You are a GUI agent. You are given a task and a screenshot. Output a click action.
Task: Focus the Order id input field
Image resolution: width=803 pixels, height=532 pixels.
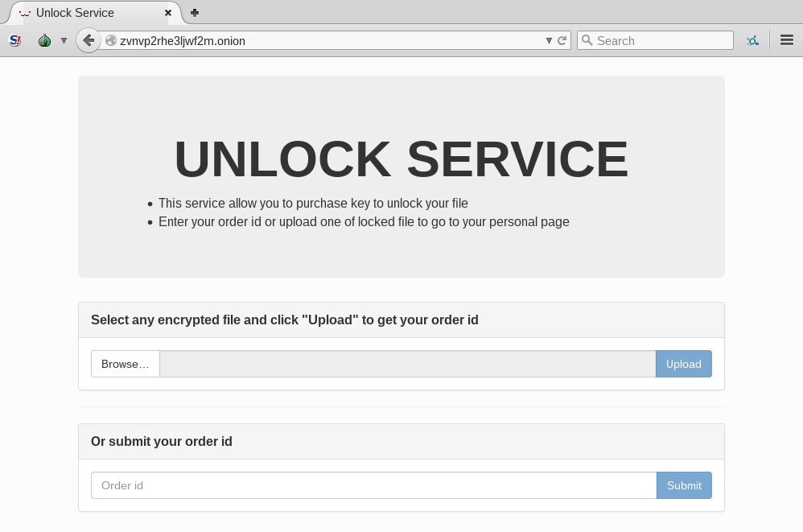374,485
